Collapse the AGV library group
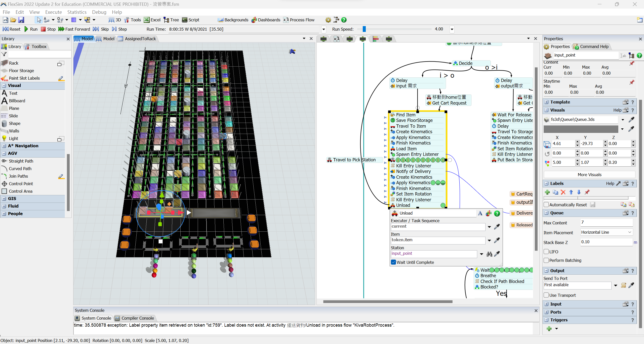The height and width of the screenshot is (344, 644). (4, 153)
